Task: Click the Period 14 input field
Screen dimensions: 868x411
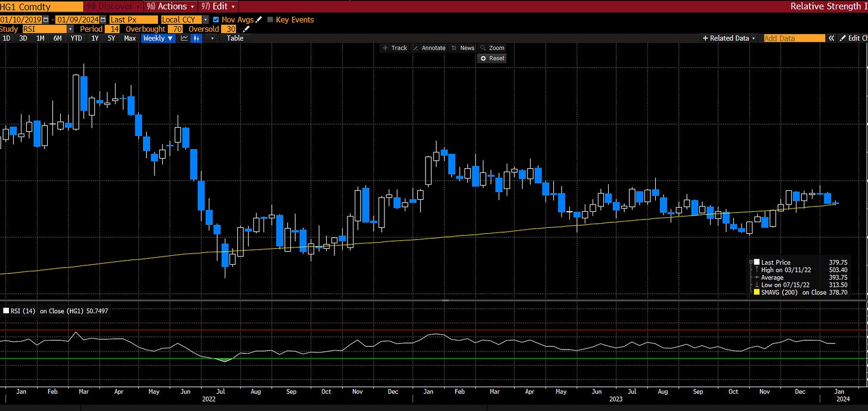Action: [x=112, y=29]
